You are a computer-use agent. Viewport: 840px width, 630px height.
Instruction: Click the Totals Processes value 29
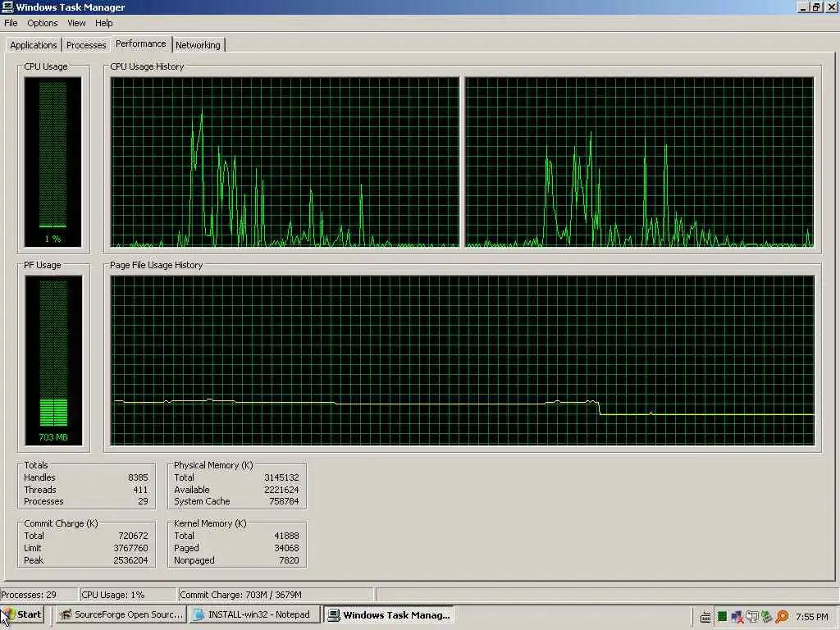(x=143, y=501)
